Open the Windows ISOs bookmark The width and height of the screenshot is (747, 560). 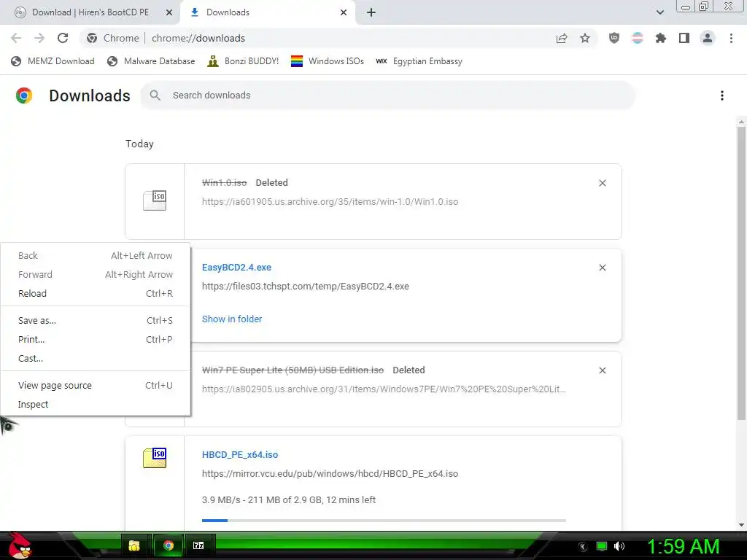[x=328, y=61]
